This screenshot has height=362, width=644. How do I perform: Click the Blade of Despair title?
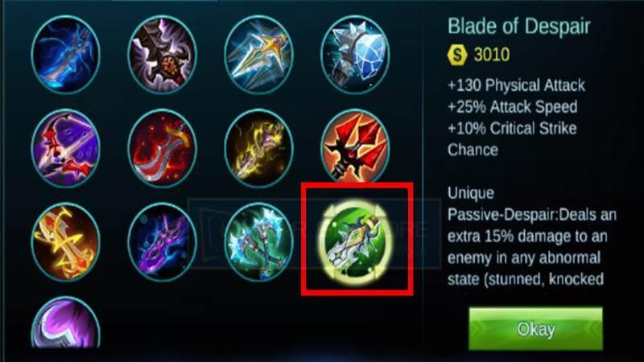pos(518,27)
